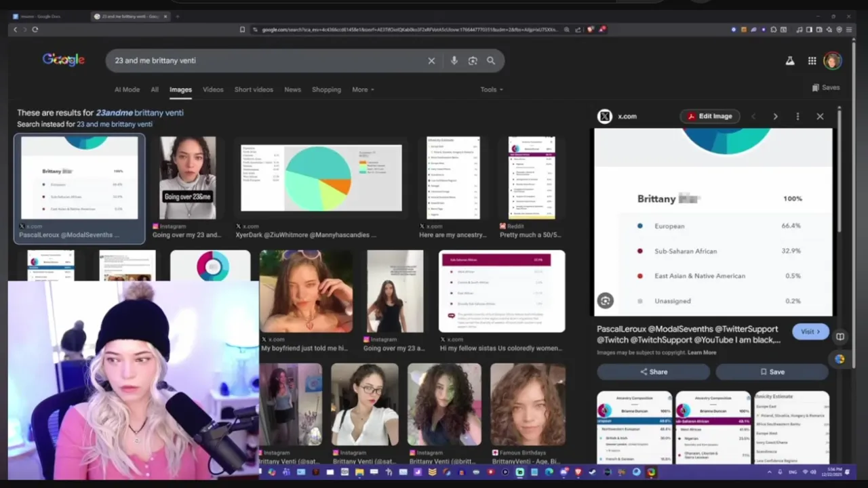Image resolution: width=868 pixels, height=488 pixels.
Task: Switch to the All results tab
Action: tap(155, 89)
